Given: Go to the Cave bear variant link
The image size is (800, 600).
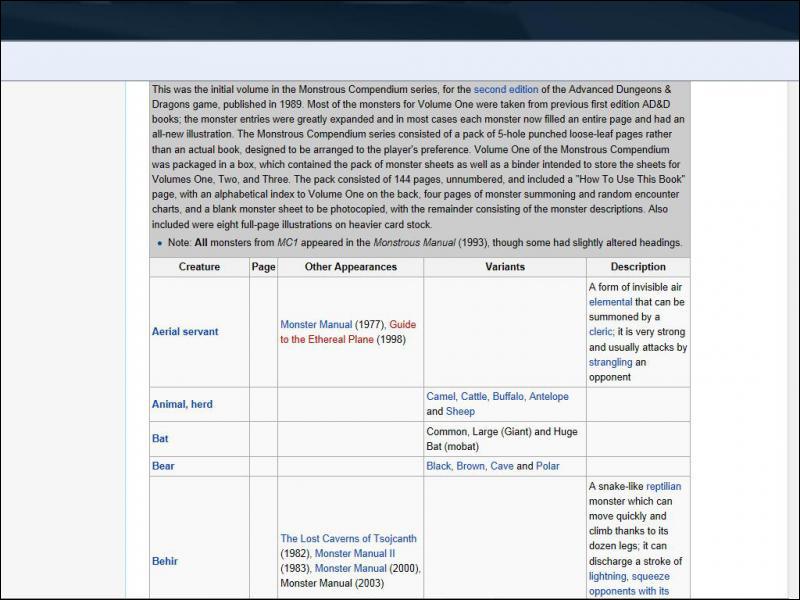Looking at the screenshot, I should (x=502, y=466).
